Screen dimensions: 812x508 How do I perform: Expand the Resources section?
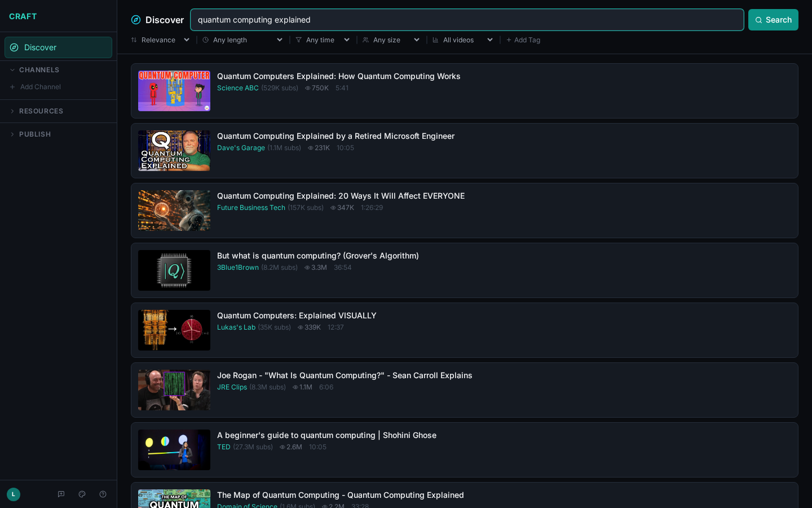click(12, 111)
